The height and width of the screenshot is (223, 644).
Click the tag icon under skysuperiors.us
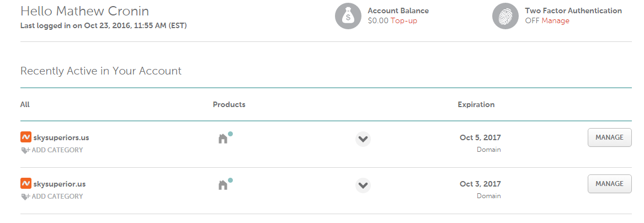click(x=25, y=150)
